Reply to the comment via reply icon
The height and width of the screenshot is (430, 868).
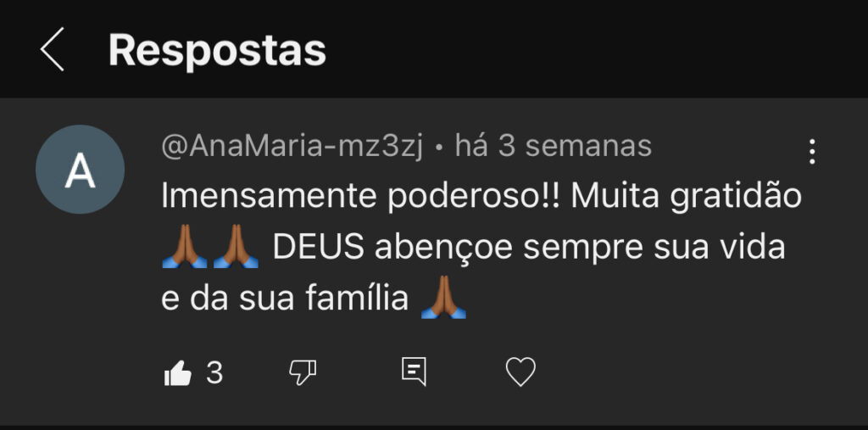413,371
